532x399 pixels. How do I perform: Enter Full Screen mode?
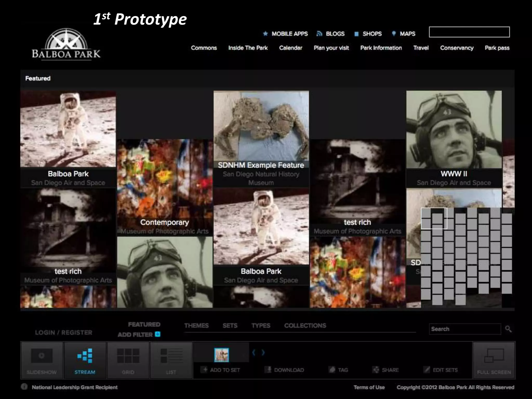[494, 360]
